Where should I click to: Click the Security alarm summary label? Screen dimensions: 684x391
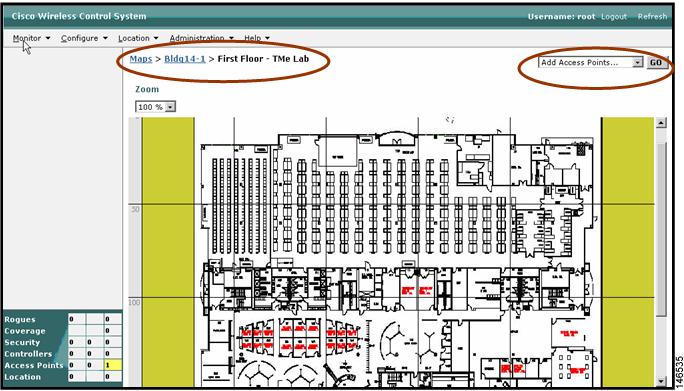click(22, 342)
